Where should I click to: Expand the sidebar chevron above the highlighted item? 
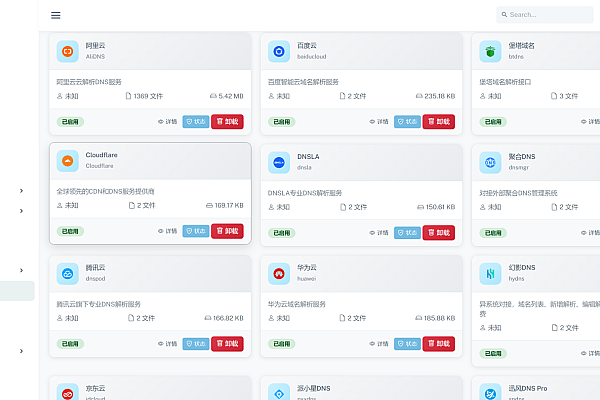[x=21, y=270]
